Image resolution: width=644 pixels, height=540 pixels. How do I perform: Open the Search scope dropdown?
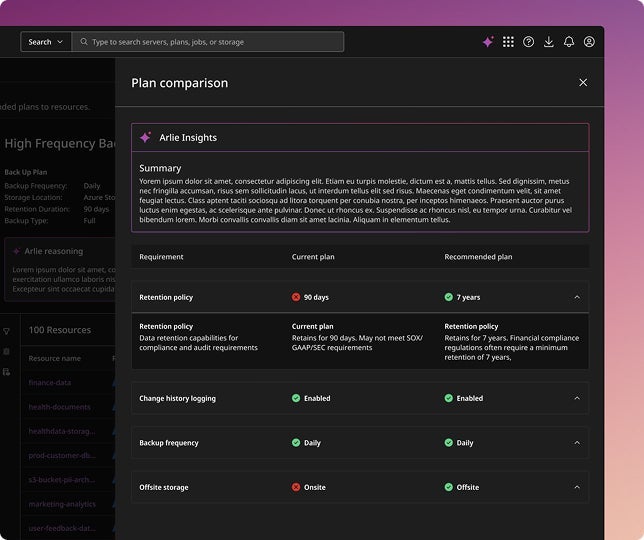(x=45, y=42)
